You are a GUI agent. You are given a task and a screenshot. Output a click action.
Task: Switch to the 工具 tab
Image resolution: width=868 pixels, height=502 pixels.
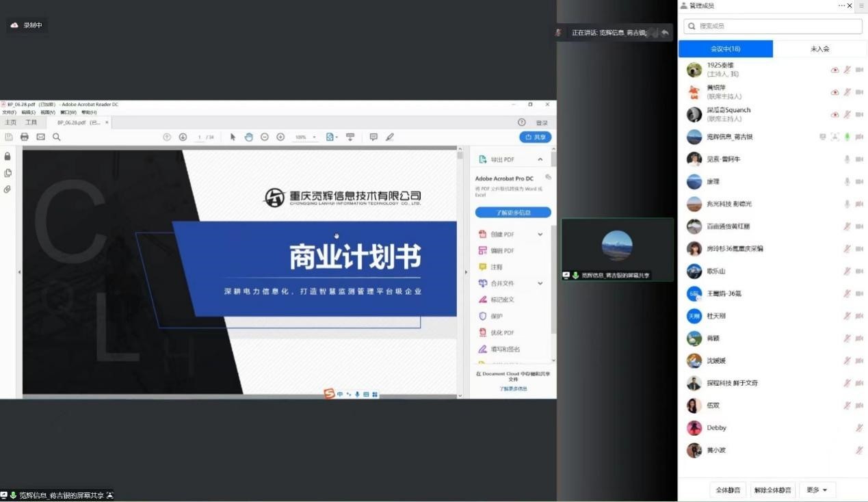(x=31, y=122)
